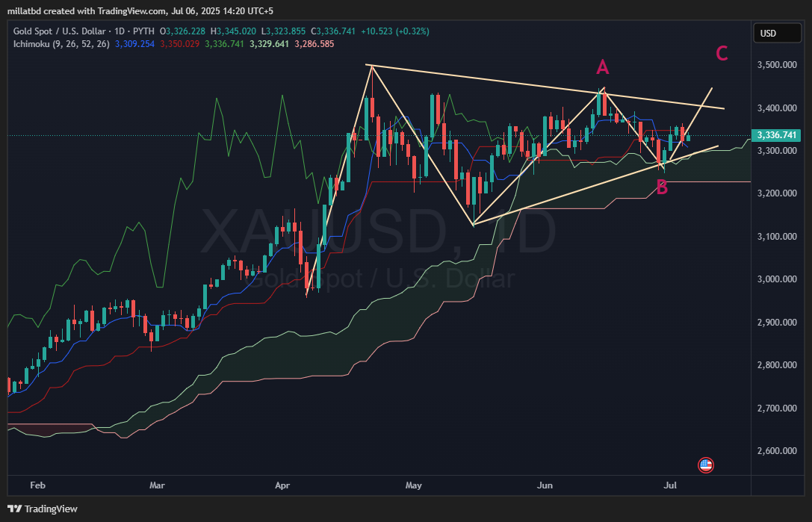812x522 pixels.
Task: Click the 3,300.000 price axis label
Action: pos(777,151)
